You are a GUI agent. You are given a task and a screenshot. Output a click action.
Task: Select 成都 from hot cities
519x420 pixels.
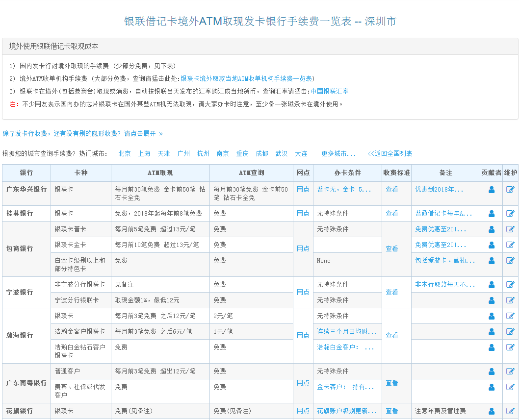click(262, 153)
